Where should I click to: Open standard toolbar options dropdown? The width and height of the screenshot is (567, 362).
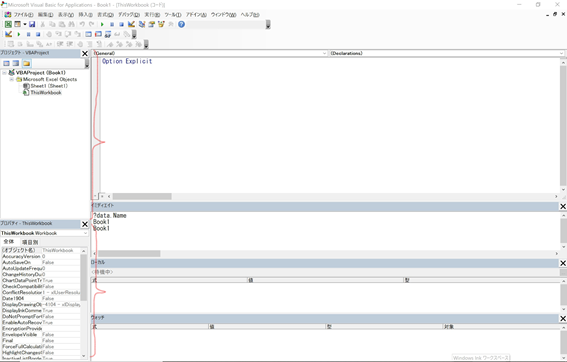pyautogui.click(x=268, y=25)
